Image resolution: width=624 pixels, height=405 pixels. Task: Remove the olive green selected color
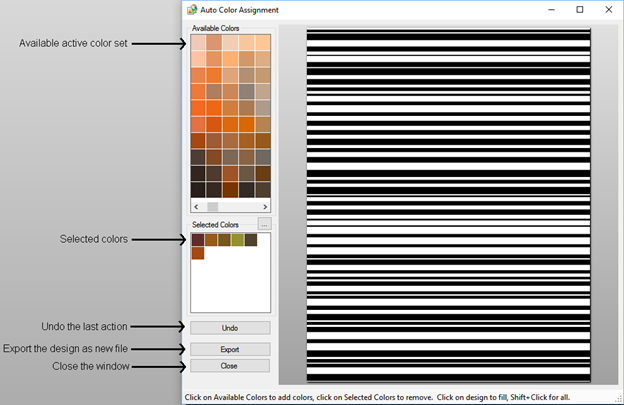[x=237, y=240]
